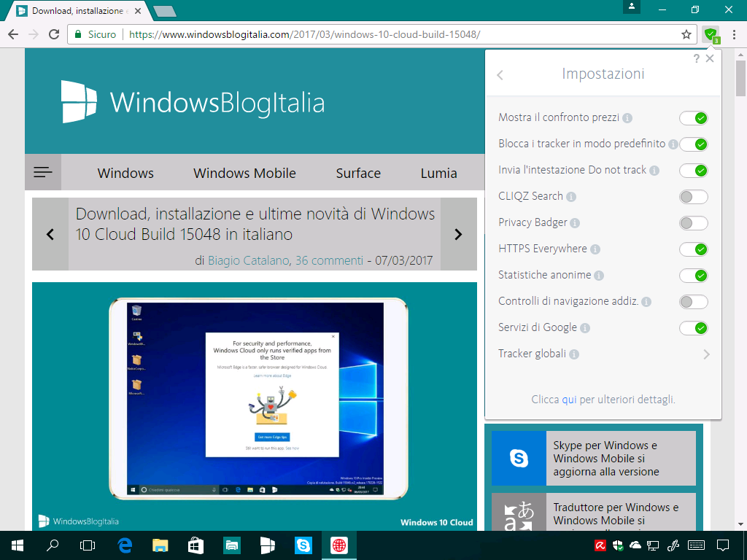Image resolution: width=747 pixels, height=560 pixels.
Task: Close the Impostazioni extension panel
Action: (x=710, y=58)
